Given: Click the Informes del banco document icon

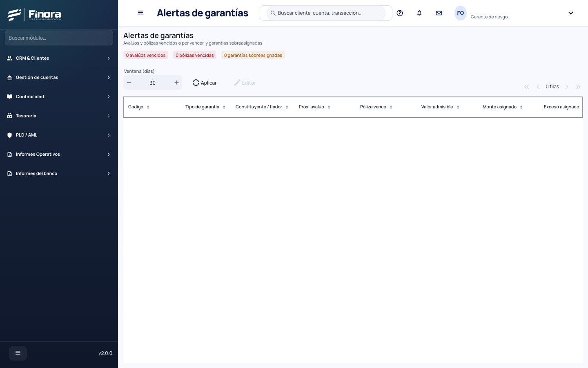Looking at the screenshot, I should pos(10,174).
